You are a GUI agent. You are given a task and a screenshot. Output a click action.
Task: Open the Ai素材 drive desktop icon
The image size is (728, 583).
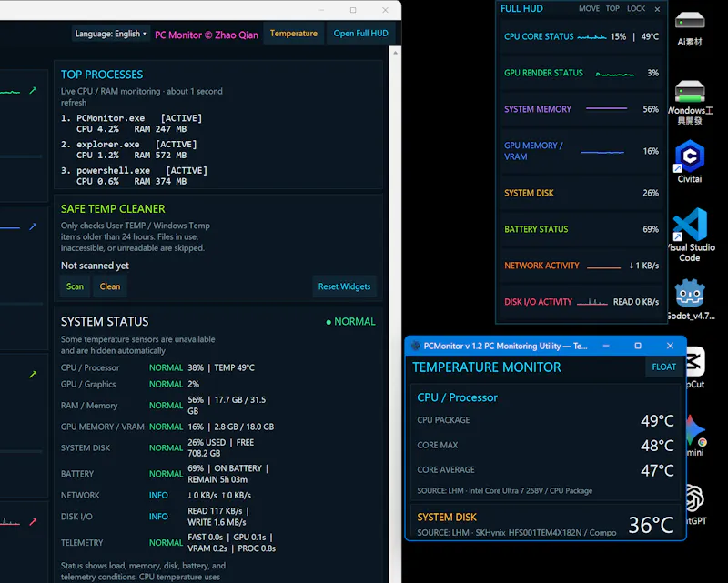pyautogui.click(x=690, y=29)
